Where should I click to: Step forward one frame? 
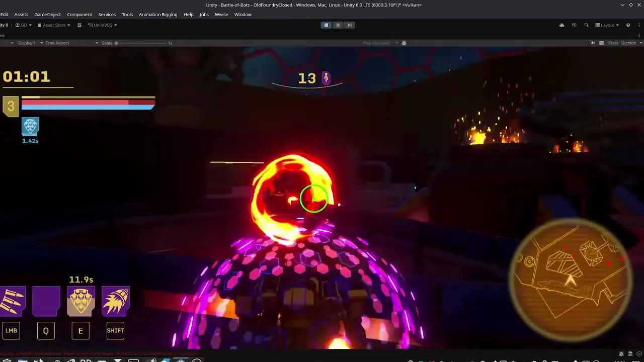tap(349, 25)
